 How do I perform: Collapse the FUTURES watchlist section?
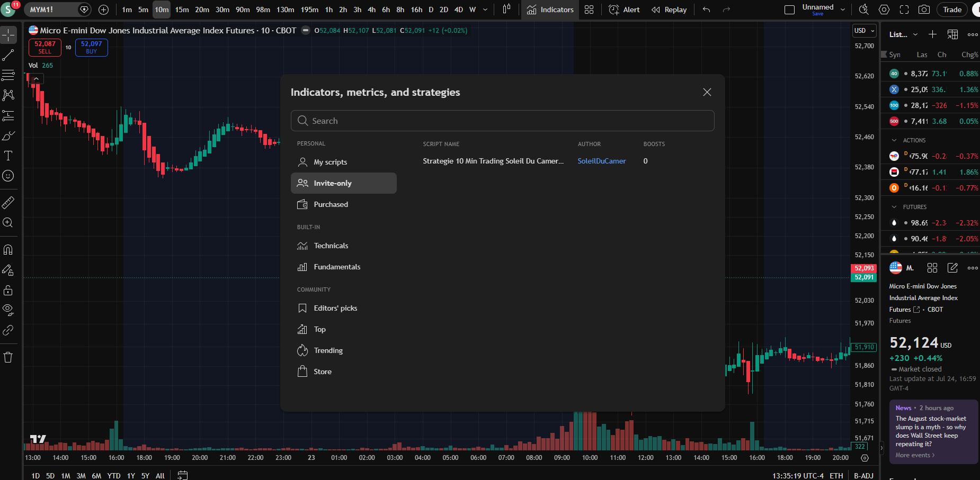pos(894,207)
